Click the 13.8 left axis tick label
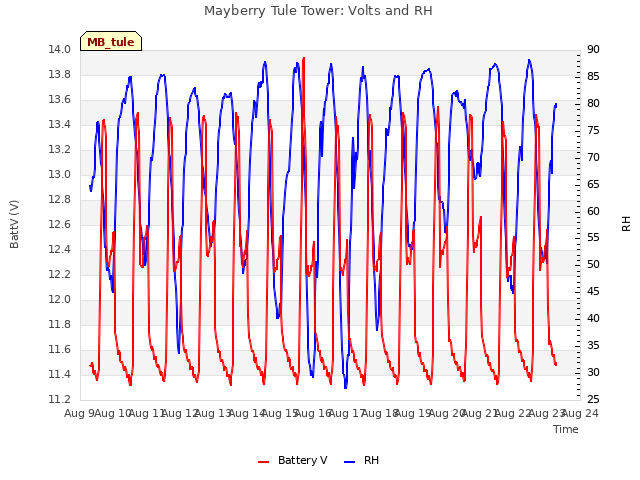 pos(59,75)
